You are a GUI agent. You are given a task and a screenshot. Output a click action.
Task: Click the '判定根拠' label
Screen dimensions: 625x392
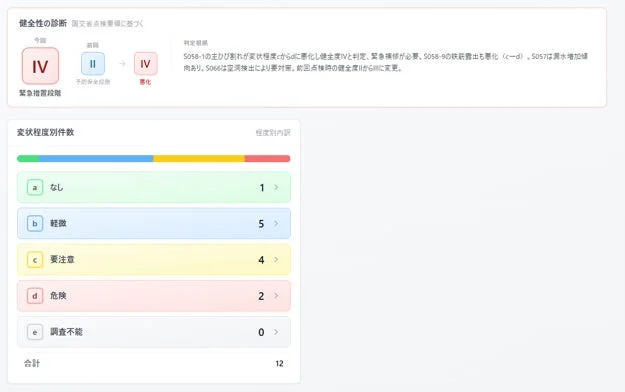196,43
